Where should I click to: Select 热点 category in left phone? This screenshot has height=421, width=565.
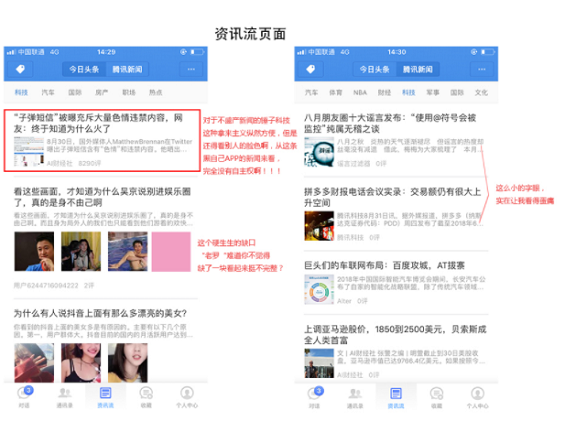156,93
